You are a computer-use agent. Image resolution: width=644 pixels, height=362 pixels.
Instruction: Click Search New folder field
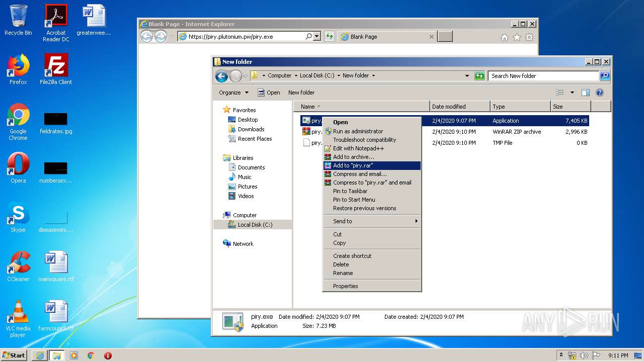tap(543, 76)
